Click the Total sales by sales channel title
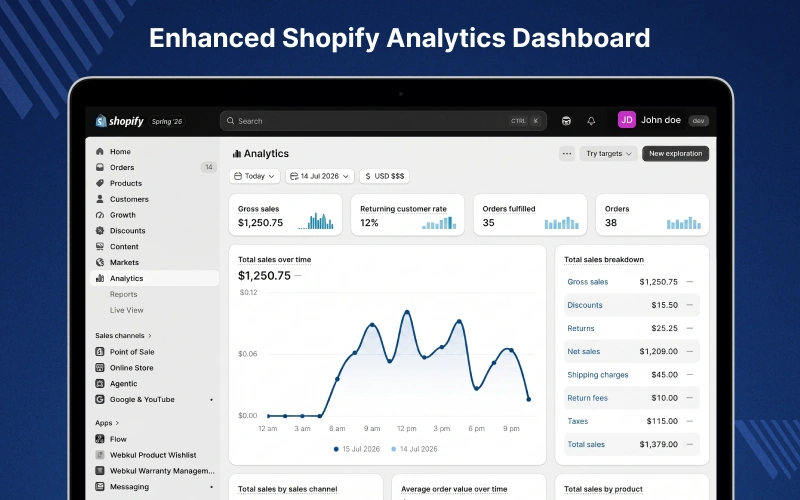This screenshot has height=500, width=800. coord(288,489)
